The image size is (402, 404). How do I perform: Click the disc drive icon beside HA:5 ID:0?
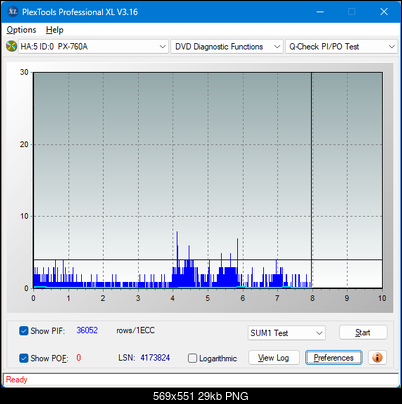(x=11, y=46)
